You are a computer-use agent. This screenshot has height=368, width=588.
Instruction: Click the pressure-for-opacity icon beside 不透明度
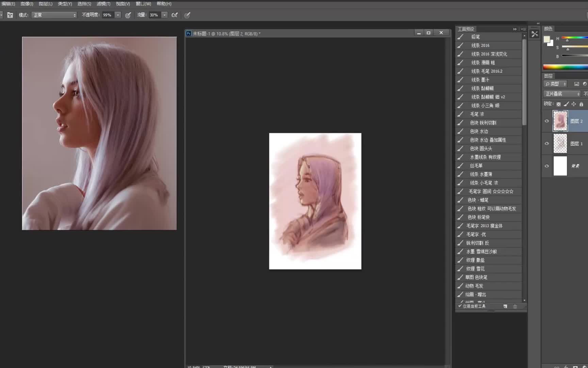(x=128, y=15)
